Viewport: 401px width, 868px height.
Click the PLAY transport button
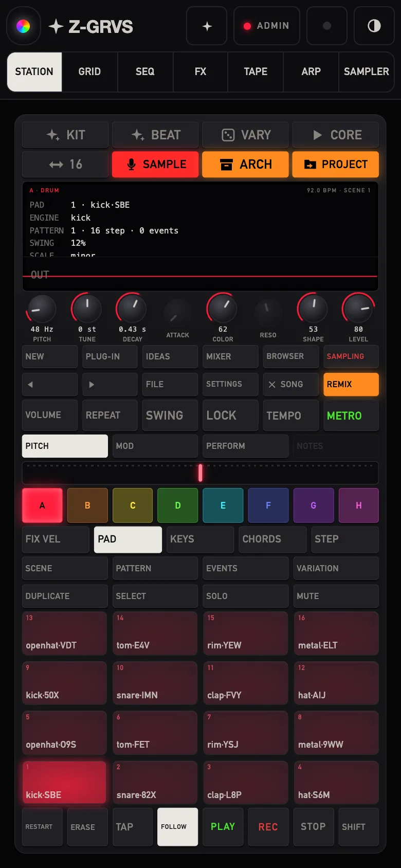[223, 827]
